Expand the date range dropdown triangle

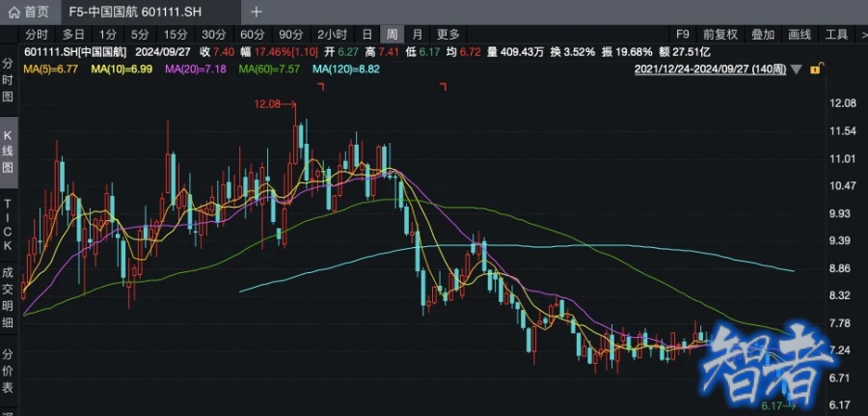[796, 69]
